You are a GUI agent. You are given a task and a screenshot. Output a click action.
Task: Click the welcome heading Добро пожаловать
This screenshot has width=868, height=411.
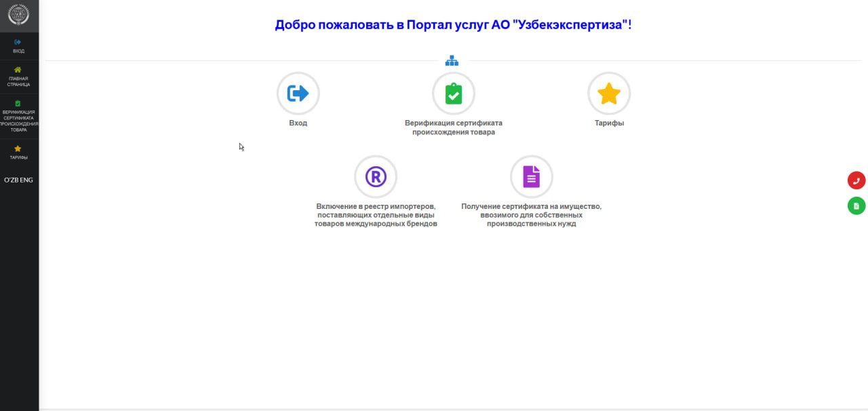click(x=453, y=25)
